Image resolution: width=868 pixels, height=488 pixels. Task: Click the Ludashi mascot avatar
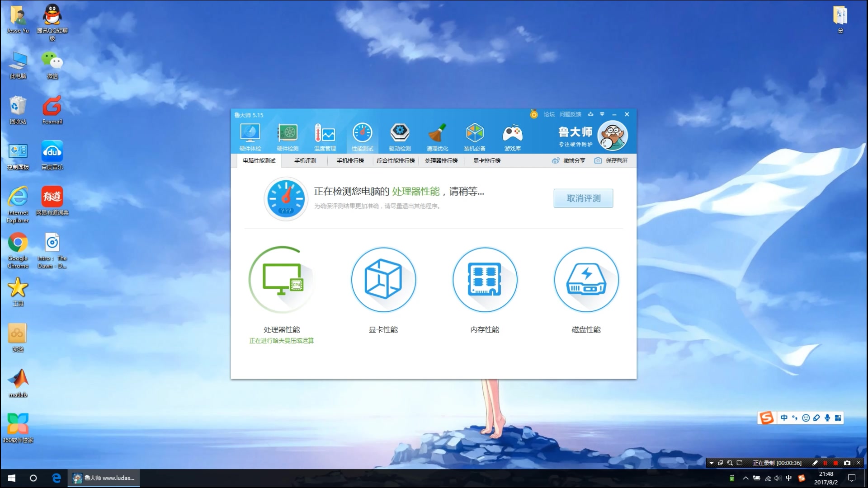613,136
